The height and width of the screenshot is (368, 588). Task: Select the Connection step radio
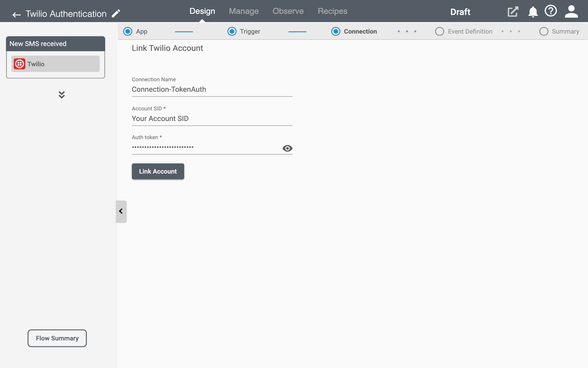(x=336, y=32)
